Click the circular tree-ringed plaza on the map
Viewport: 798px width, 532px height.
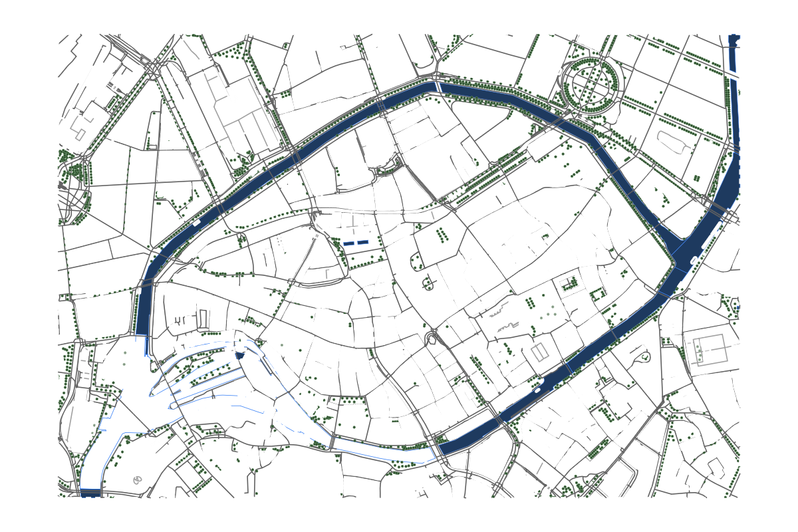point(591,86)
